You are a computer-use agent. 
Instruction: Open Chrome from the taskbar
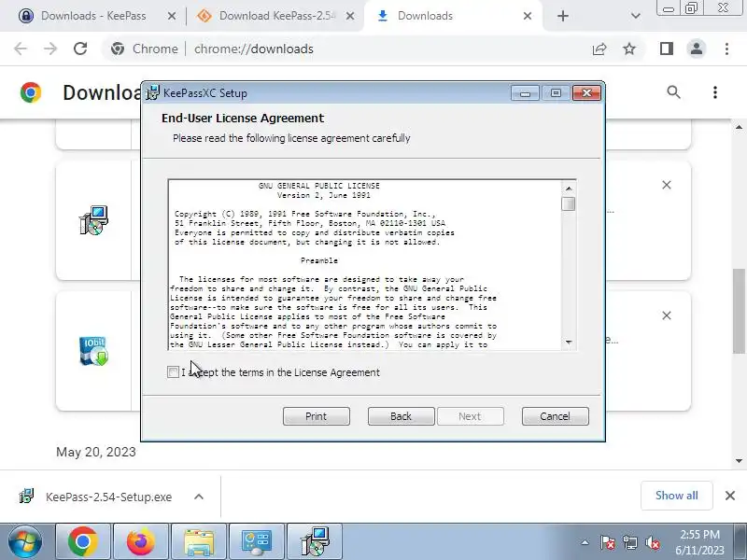click(83, 541)
